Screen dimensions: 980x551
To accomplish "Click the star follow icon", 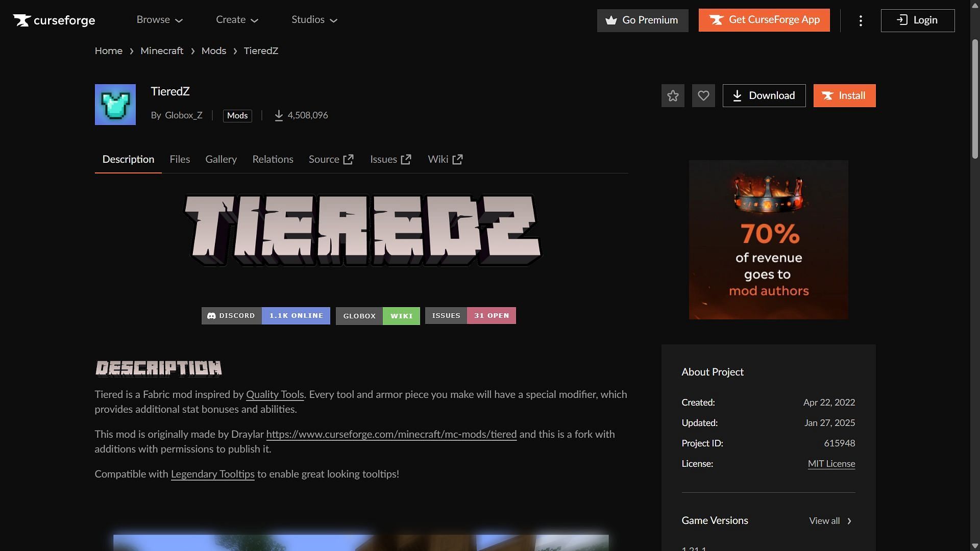I will 673,96.
